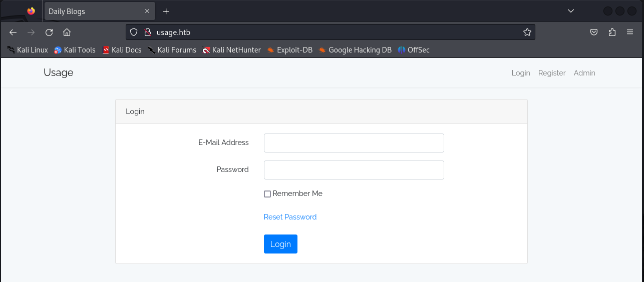Image resolution: width=644 pixels, height=282 pixels.
Task: Select the Daily Blogs tab
Action: (99, 11)
